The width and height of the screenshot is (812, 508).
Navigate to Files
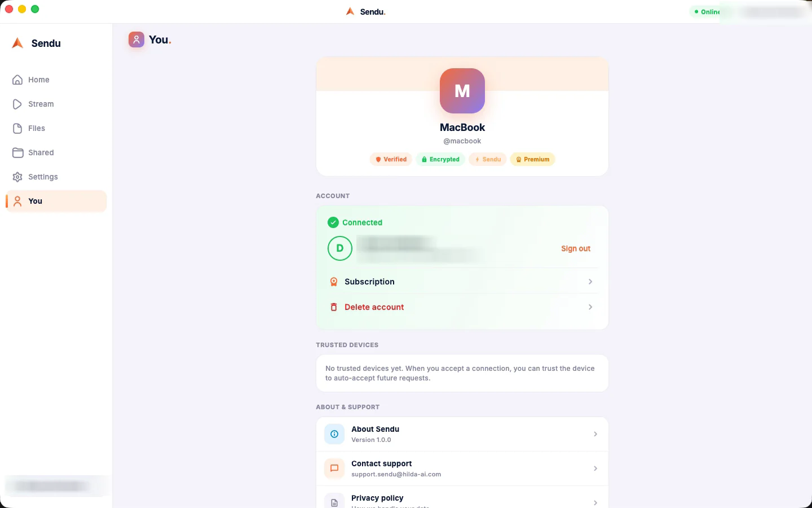click(56, 128)
